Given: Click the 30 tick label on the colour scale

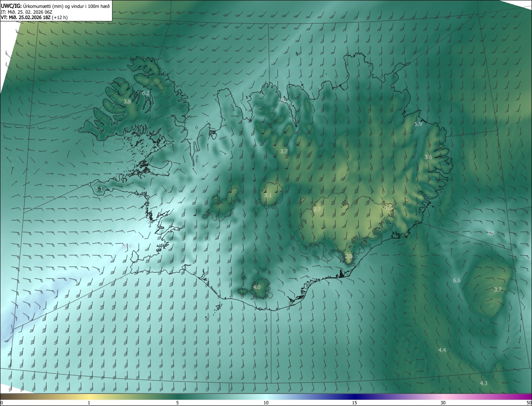Looking at the screenshot, I should coord(443,403).
